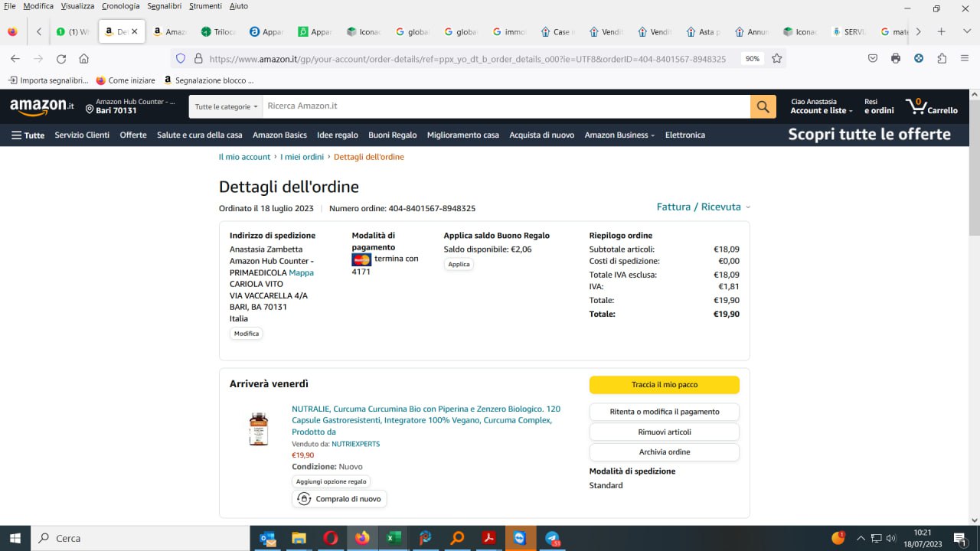
Task: Reload the page with the refresh icon
Action: [x=61, y=59]
